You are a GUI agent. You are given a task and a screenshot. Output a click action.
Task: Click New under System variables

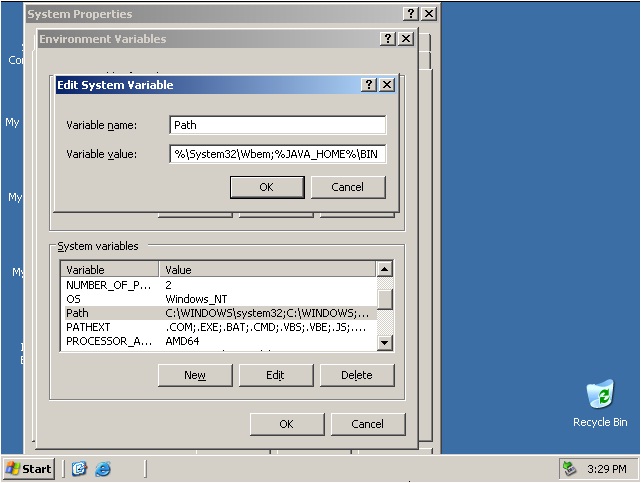click(x=195, y=375)
